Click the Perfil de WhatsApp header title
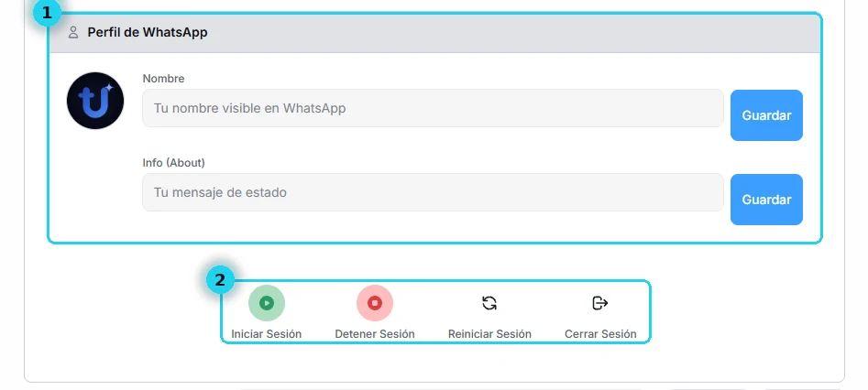868x390 pixels. click(148, 32)
